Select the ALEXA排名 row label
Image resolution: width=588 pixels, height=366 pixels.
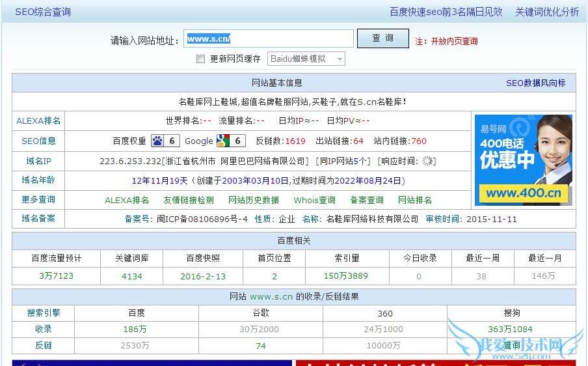(x=38, y=120)
